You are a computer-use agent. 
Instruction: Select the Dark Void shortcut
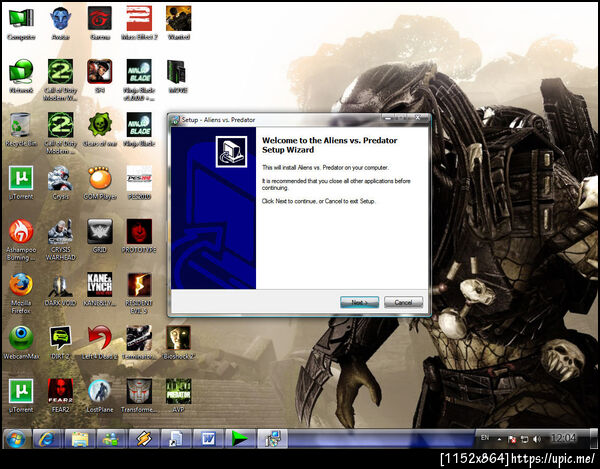click(60, 290)
